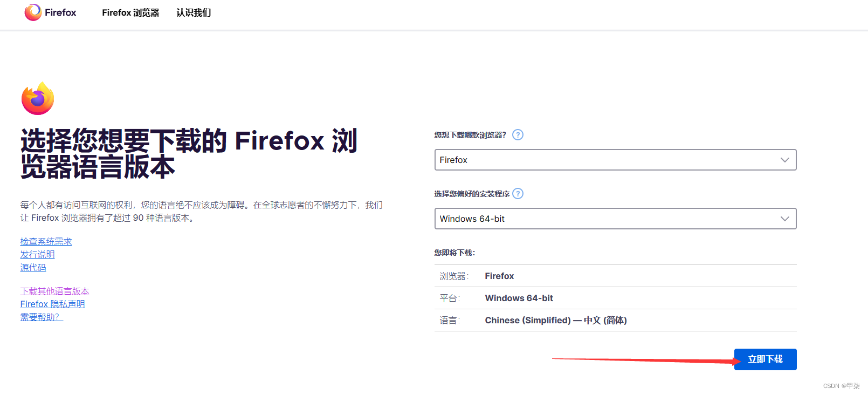Click the 浏览器 row value Firefox
Image resolution: width=868 pixels, height=394 pixels.
(x=499, y=276)
